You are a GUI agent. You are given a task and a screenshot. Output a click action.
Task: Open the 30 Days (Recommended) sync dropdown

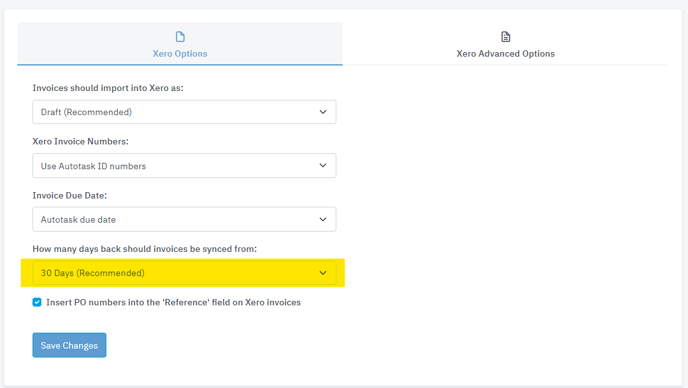point(184,273)
